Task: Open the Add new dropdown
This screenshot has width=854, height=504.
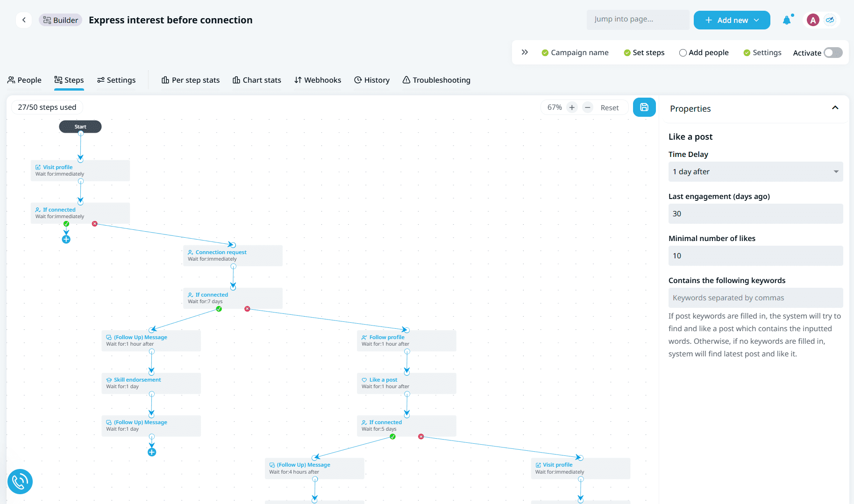Action: [x=732, y=20]
